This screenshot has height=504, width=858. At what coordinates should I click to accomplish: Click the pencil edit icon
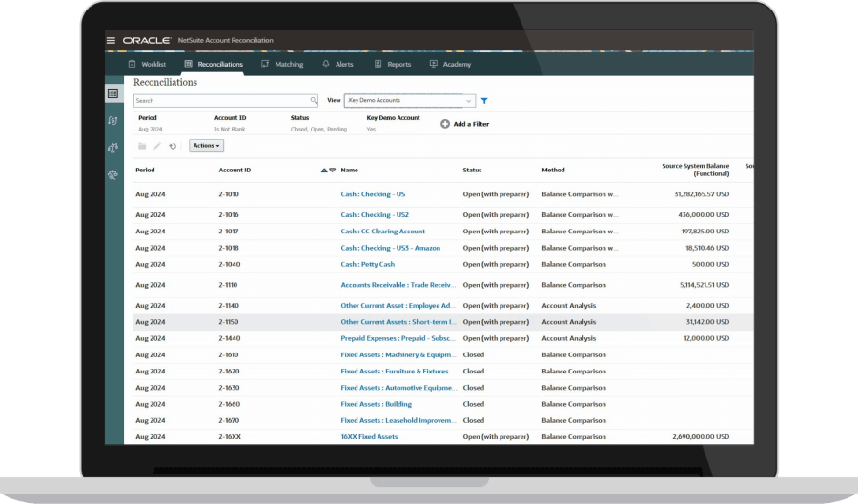157,146
